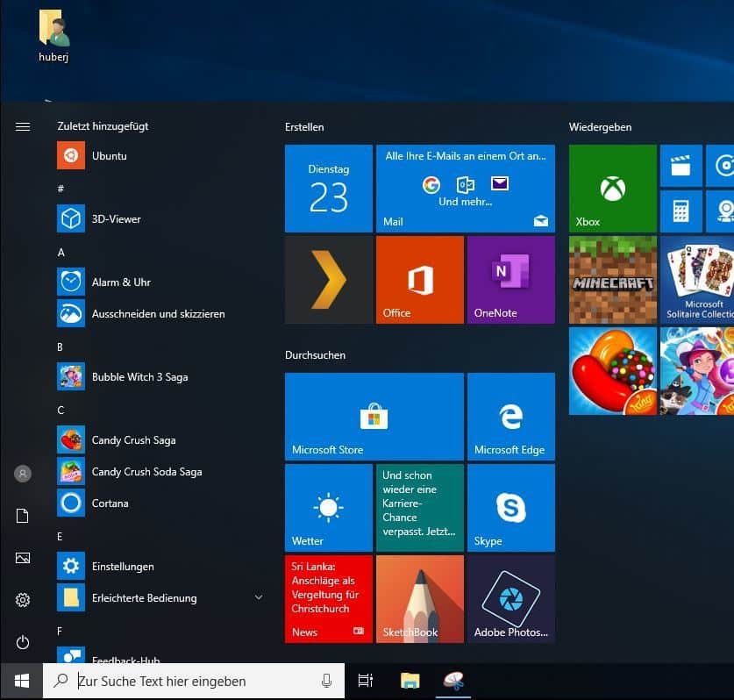Expand the Start menu hamburger navigation
This screenshot has width=734, height=700.
click(23, 126)
